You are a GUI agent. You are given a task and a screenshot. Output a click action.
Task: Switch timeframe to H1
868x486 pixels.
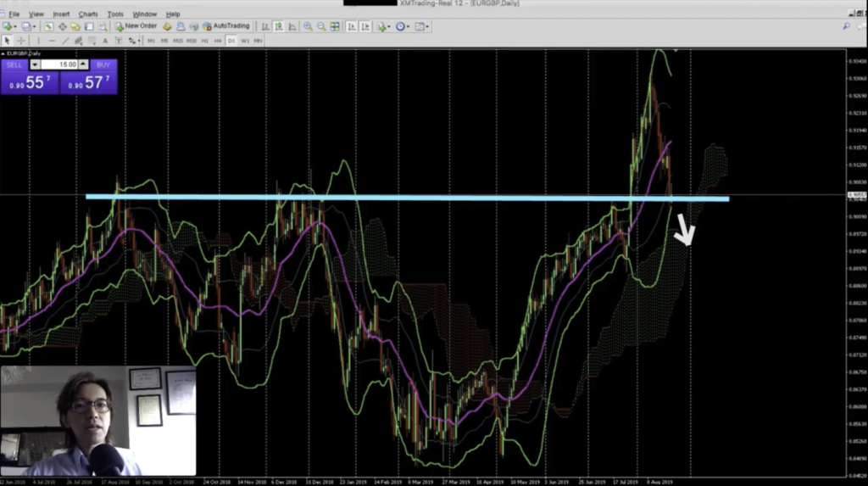pos(205,41)
